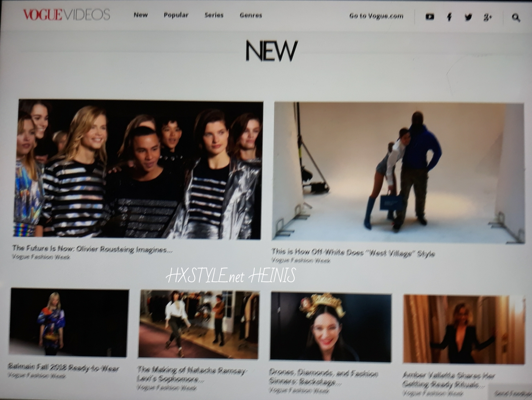The width and height of the screenshot is (532, 400).
Task: Play the Natacha Ramsay-Levi video thumbnail
Action: [x=199, y=324]
